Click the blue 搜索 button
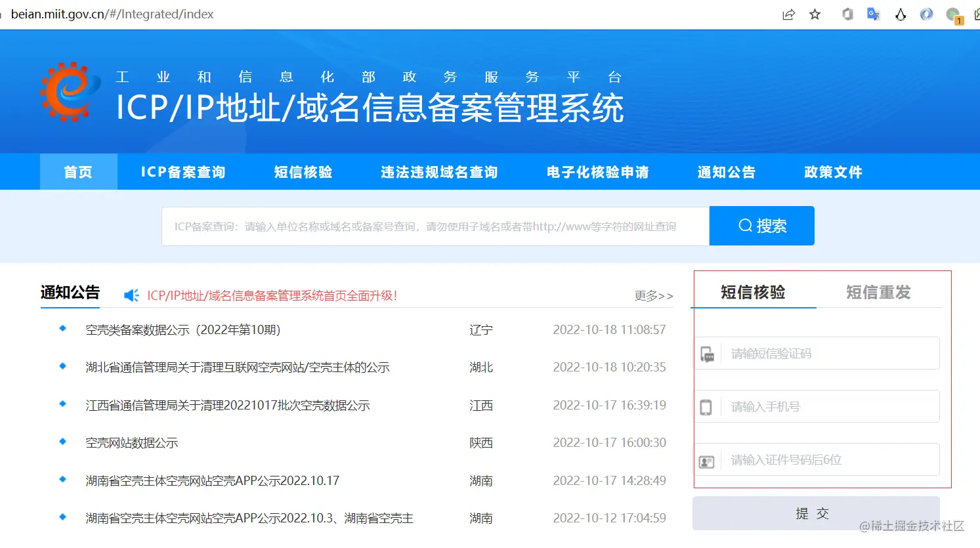The image size is (980, 548). tap(762, 226)
